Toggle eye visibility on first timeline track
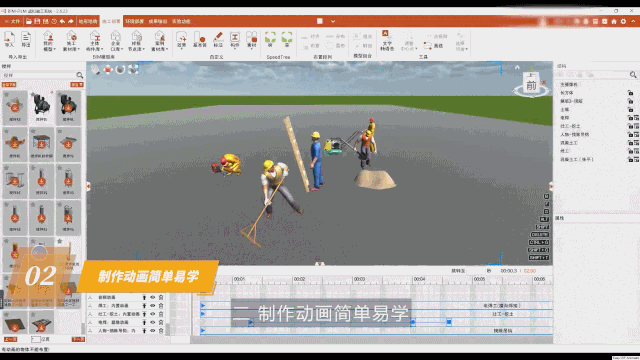640x360 pixels. pyautogui.click(x=153, y=298)
